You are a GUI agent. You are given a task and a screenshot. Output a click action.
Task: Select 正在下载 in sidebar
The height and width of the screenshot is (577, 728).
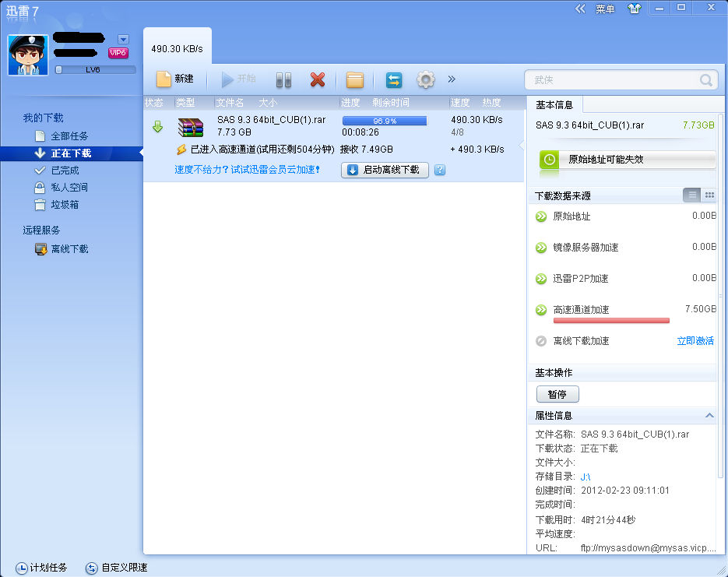72,153
